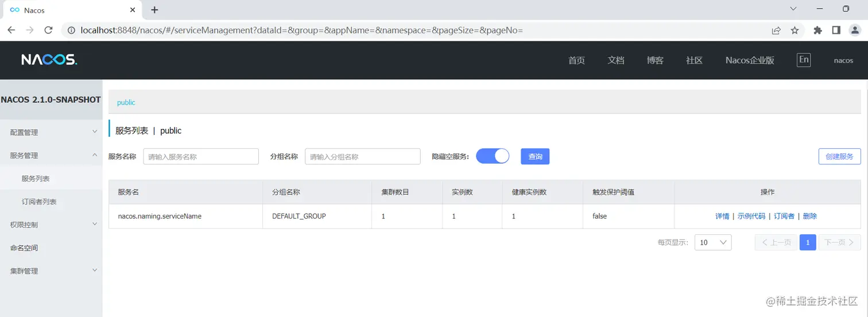Switch language with En button
The height and width of the screenshot is (317, 868).
(804, 60)
